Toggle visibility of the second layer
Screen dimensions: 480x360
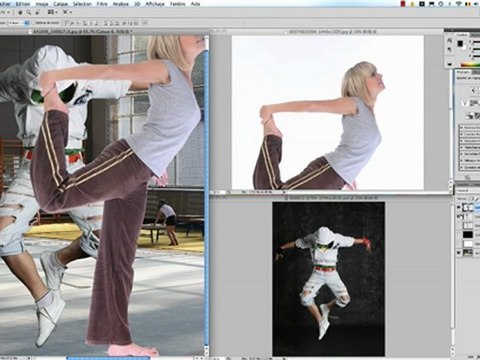pyautogui.click(x=459, y=217)
